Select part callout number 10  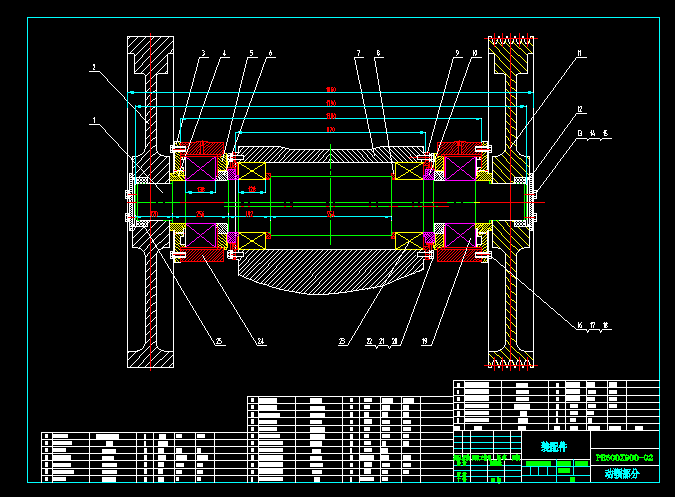coord(475,53)
